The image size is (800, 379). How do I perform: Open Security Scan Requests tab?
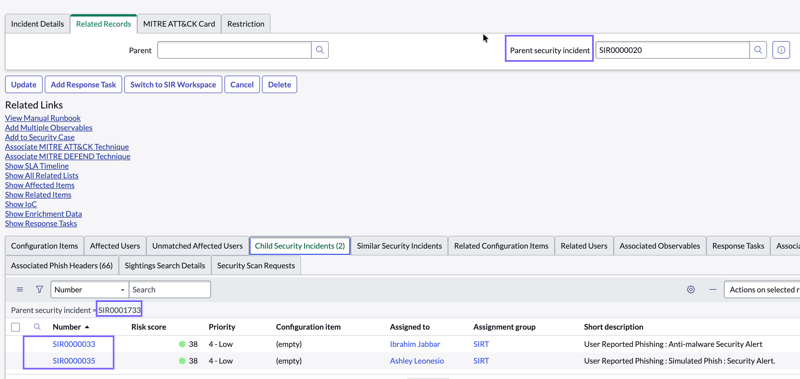(x=256, y=266)
